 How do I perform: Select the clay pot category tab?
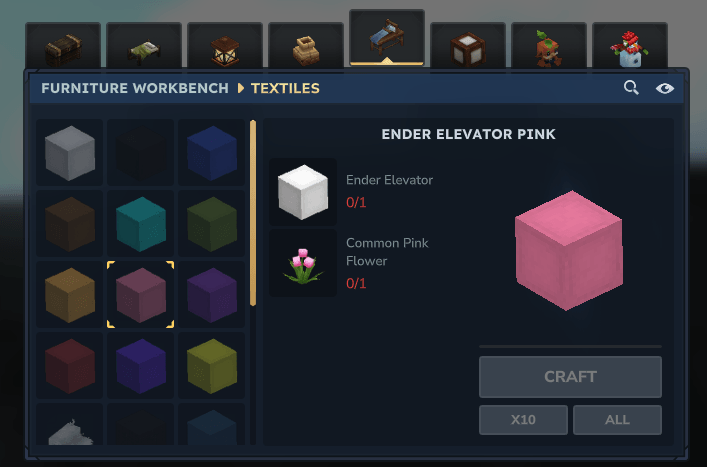pos(306,46)
